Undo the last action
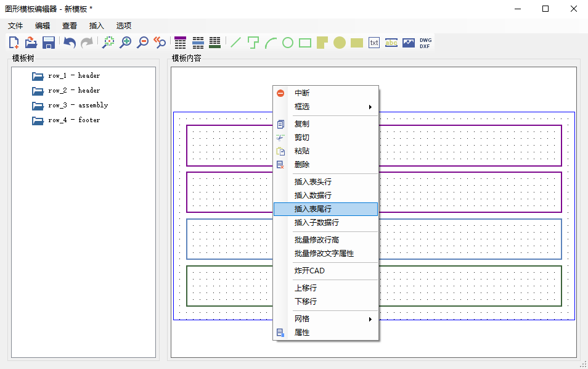Viewport: 588px width, 369px height. pyautogui.click(x=70, y=43)
